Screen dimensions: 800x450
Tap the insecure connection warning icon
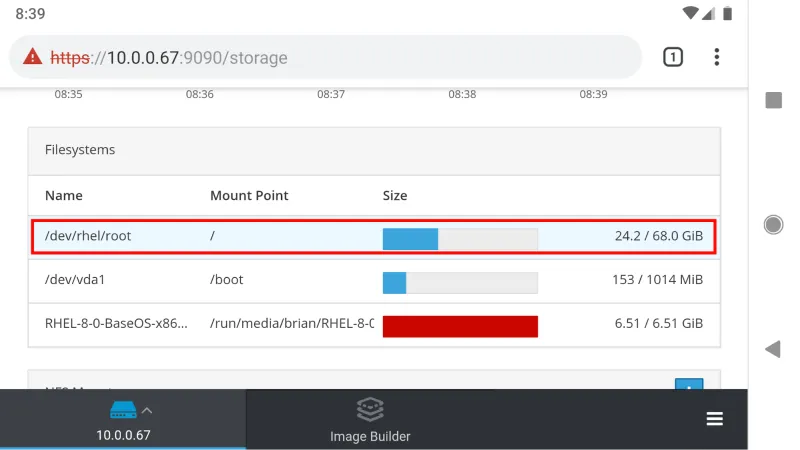(x=33, y=57)
